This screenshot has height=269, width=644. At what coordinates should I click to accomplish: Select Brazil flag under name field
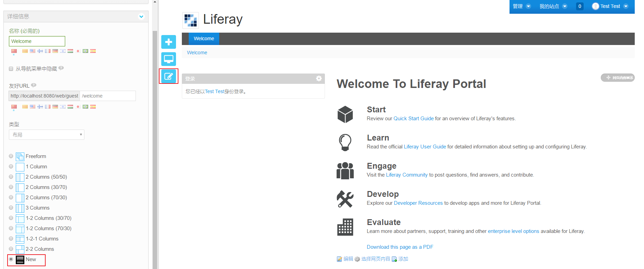point(85,51)
